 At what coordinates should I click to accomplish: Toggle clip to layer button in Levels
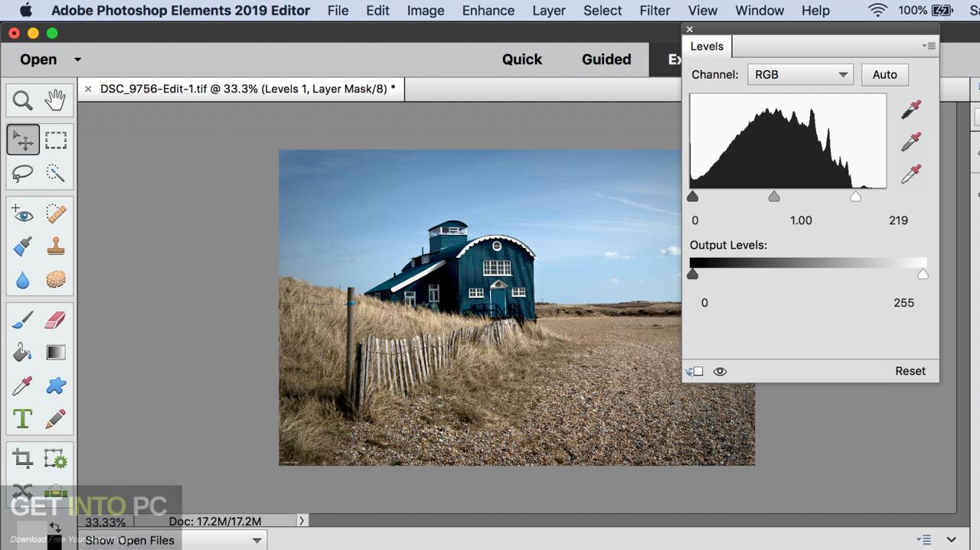694,372
